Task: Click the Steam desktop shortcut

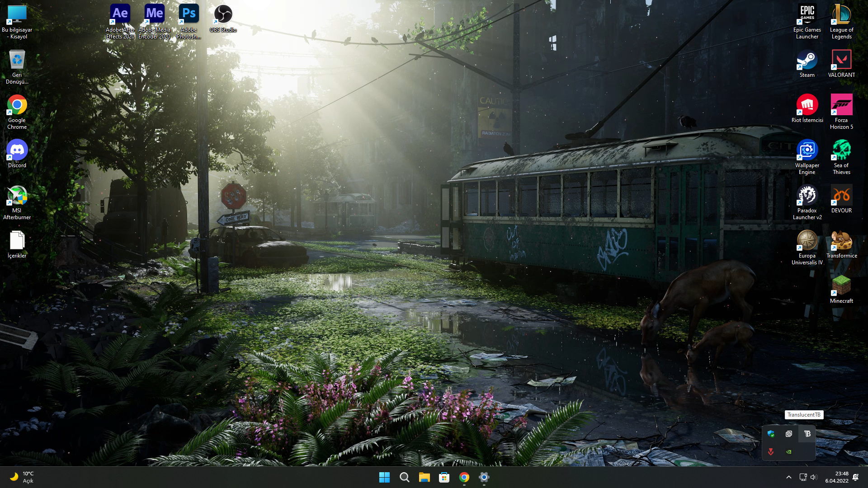Action: 807,64
